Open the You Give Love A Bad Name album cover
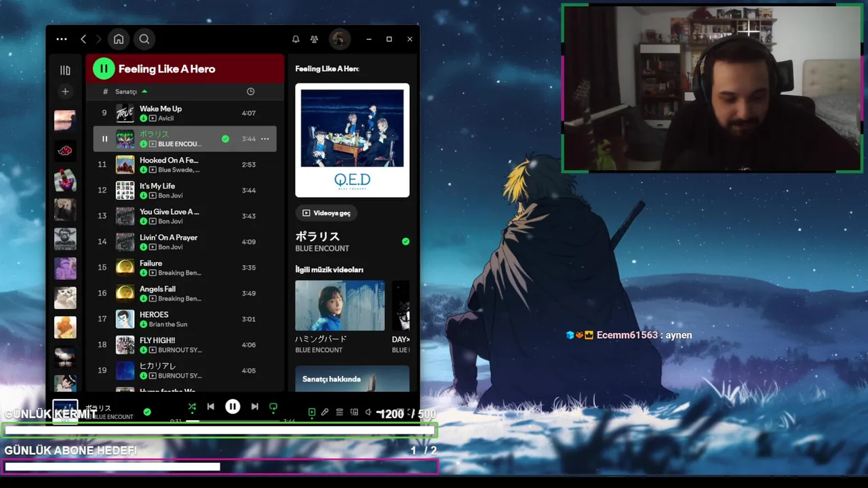This screenshot has height=488, width=868. (125, 216)
